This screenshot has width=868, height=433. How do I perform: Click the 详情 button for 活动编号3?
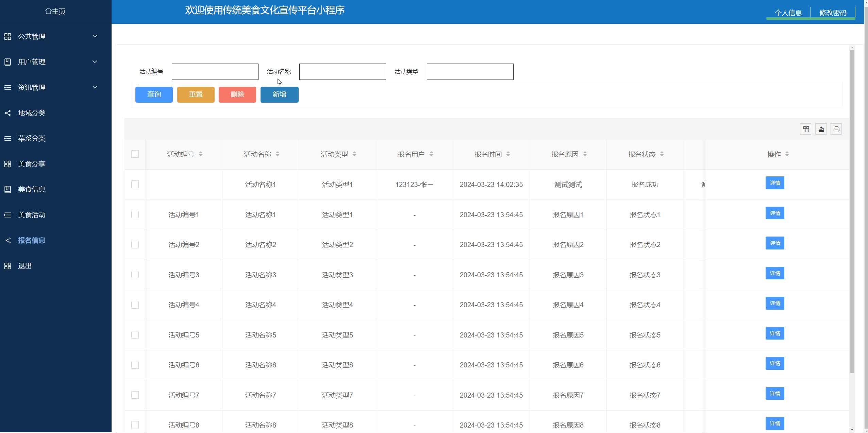(774, 273)
